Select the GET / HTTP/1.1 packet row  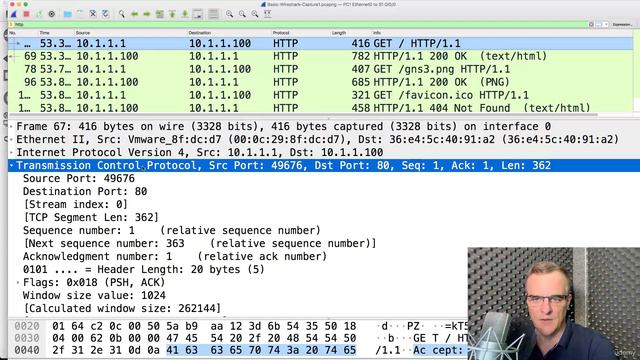(x=320, y=43)
